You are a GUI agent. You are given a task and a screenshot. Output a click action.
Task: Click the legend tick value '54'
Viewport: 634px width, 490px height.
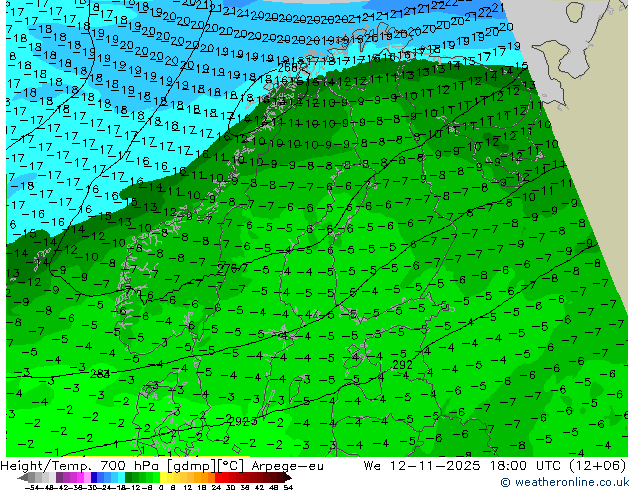288,487
